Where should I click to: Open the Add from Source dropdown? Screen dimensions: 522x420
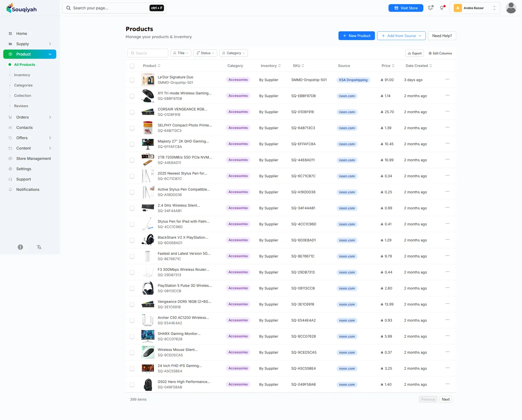(401, 36)
